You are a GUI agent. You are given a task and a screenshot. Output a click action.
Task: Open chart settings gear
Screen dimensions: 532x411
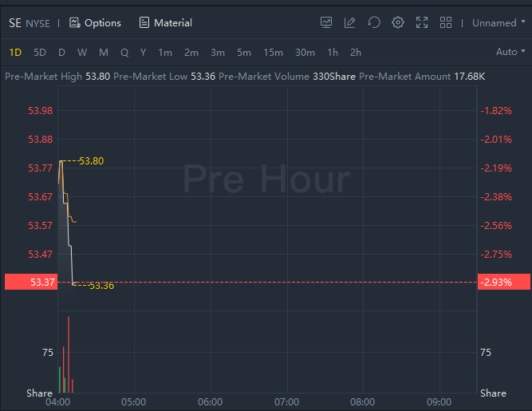(x=398, y=22)
